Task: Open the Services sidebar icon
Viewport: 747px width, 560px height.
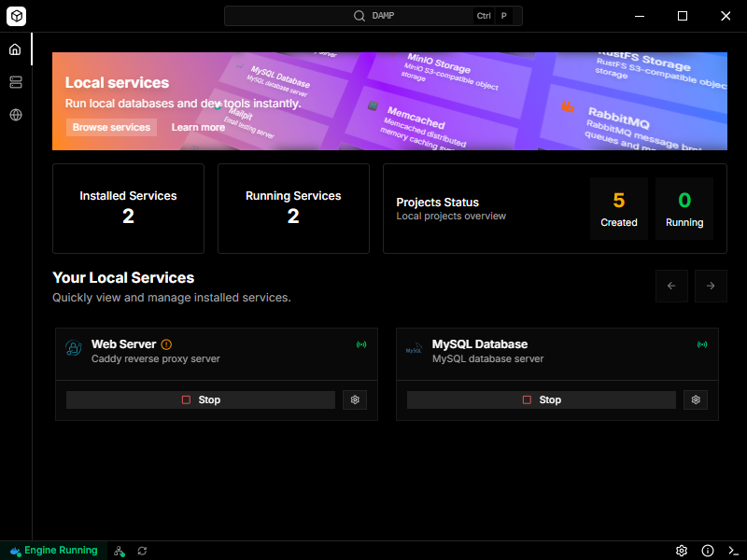Action: click(x=14, y=82)
